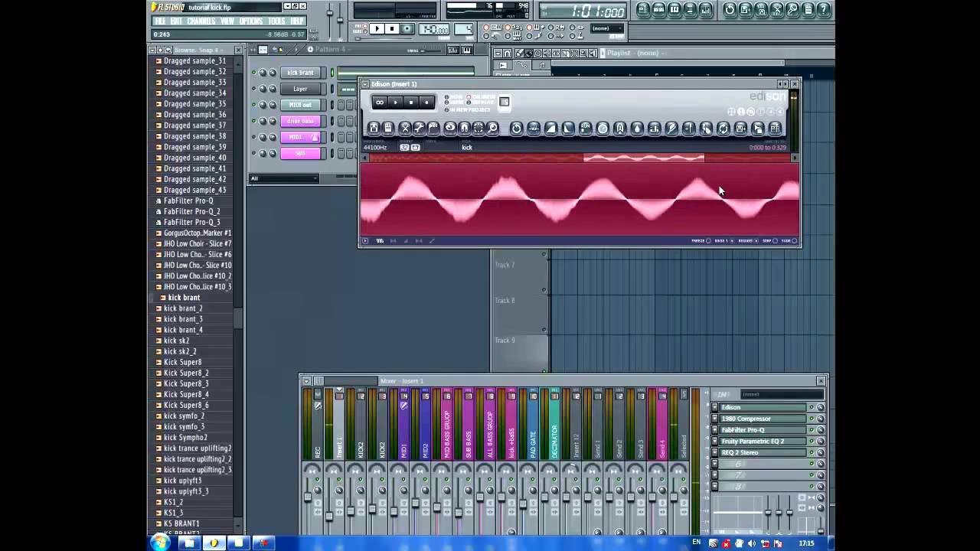The image size is (980, 551).
Task: Open the OPTIONS menu
Action: (250, 21)
